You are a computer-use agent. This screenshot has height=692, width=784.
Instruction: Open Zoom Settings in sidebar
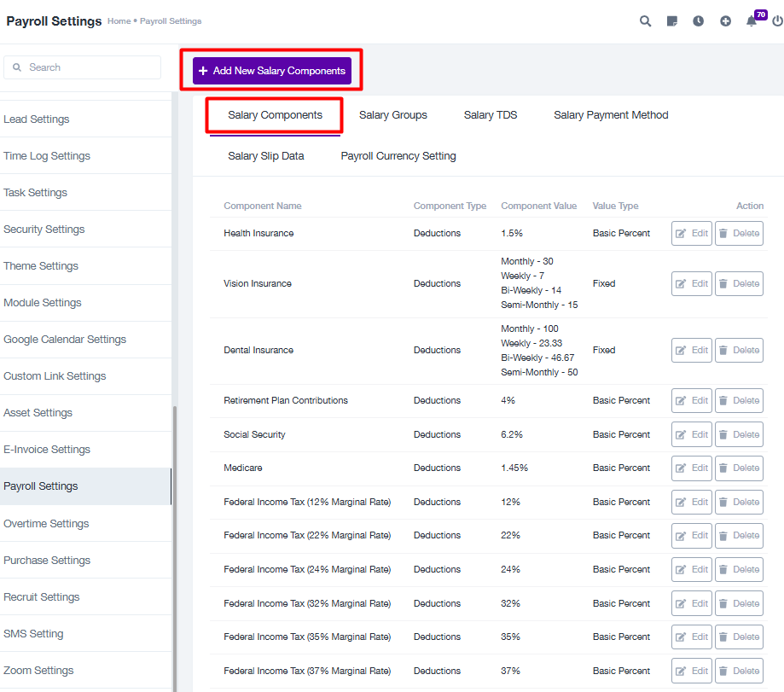point(85,671)
